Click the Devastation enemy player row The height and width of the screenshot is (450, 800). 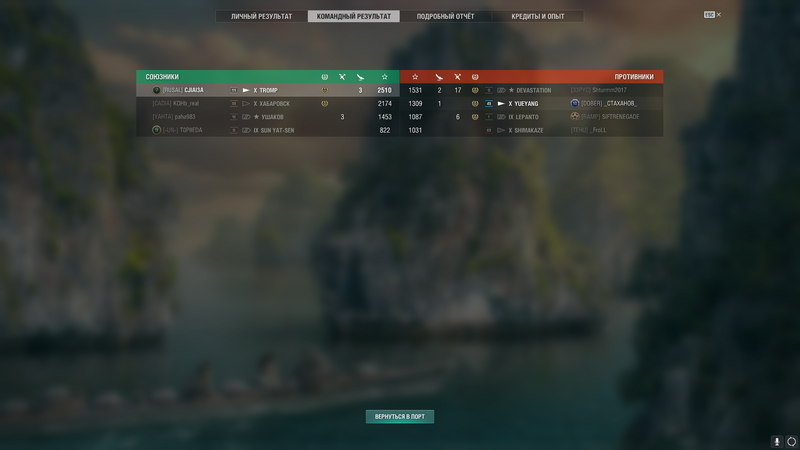532,90
